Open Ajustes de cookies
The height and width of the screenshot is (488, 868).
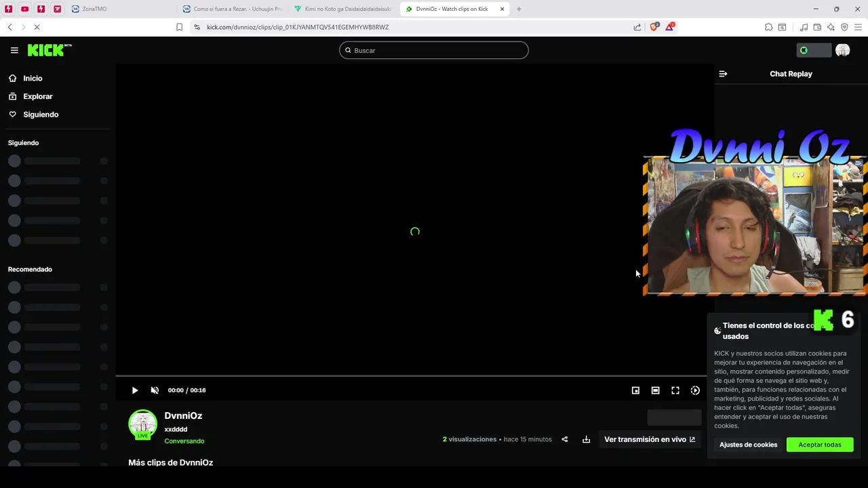click(x=748, y=445)
